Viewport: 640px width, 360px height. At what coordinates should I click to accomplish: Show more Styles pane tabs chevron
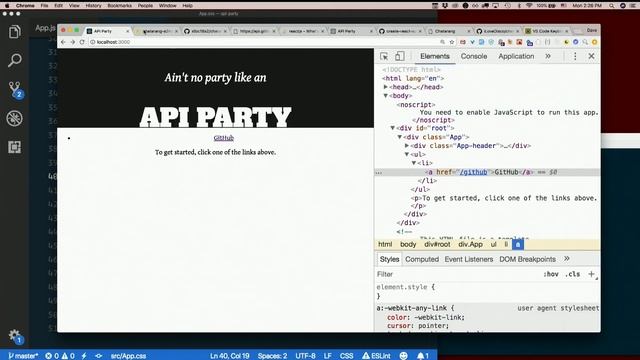[567, 259]
